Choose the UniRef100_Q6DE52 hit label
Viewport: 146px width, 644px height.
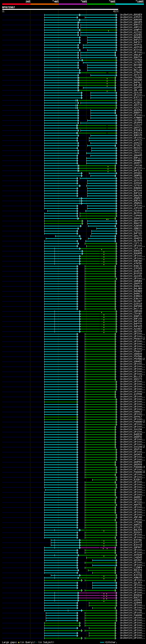click(x=131, y=437)
